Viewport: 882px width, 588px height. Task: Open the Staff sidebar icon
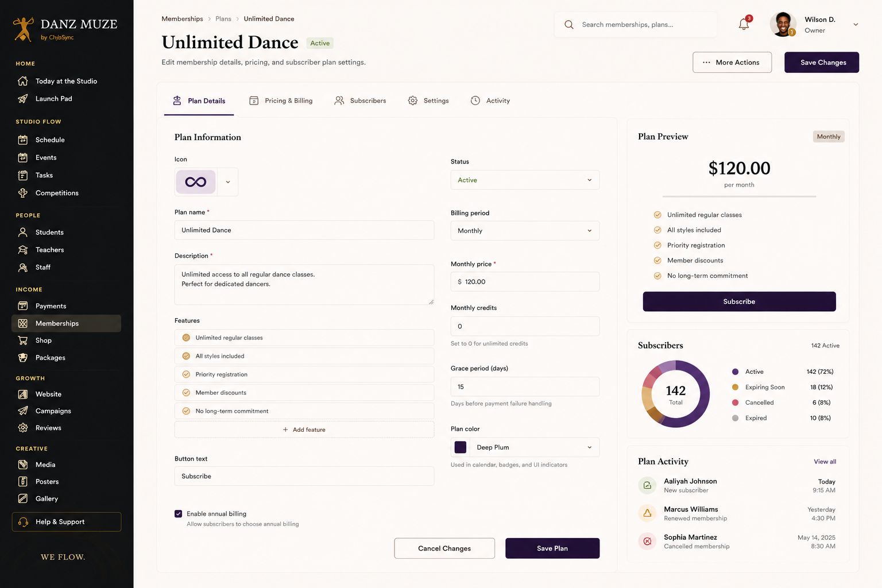pos(23,267)
